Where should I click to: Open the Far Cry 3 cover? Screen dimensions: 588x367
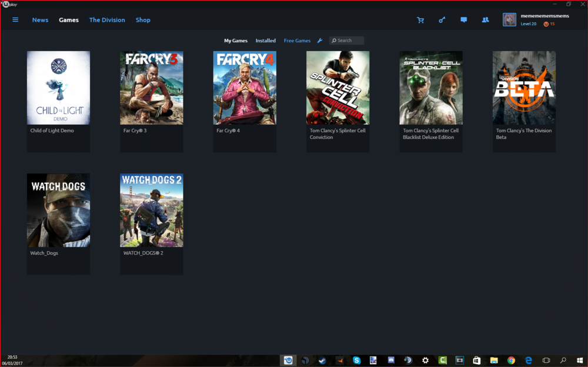151,88
